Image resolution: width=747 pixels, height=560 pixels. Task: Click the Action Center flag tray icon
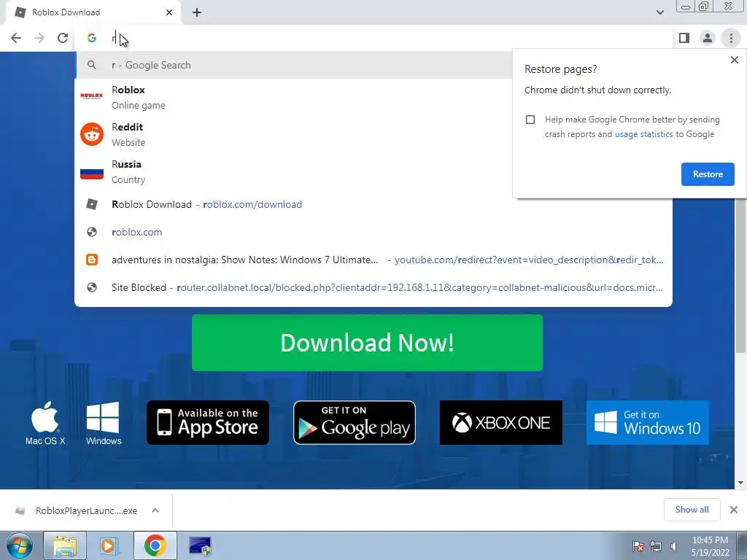click(x=638, y=546)
